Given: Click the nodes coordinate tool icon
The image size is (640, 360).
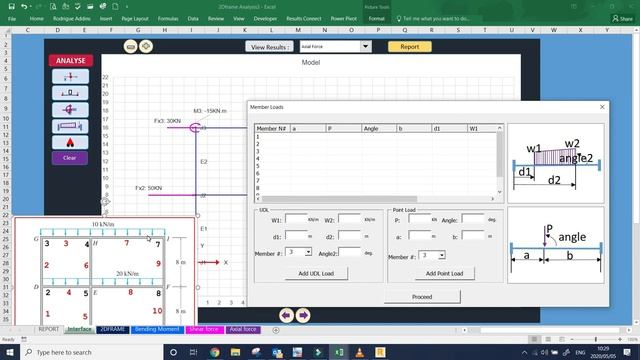Looking at the screenshot, I should tap(70, 77).
